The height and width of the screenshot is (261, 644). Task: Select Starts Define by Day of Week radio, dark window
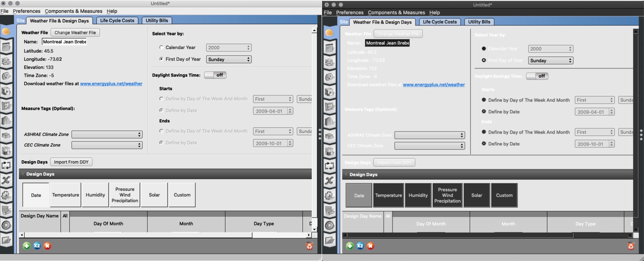(x=484, y=100)
